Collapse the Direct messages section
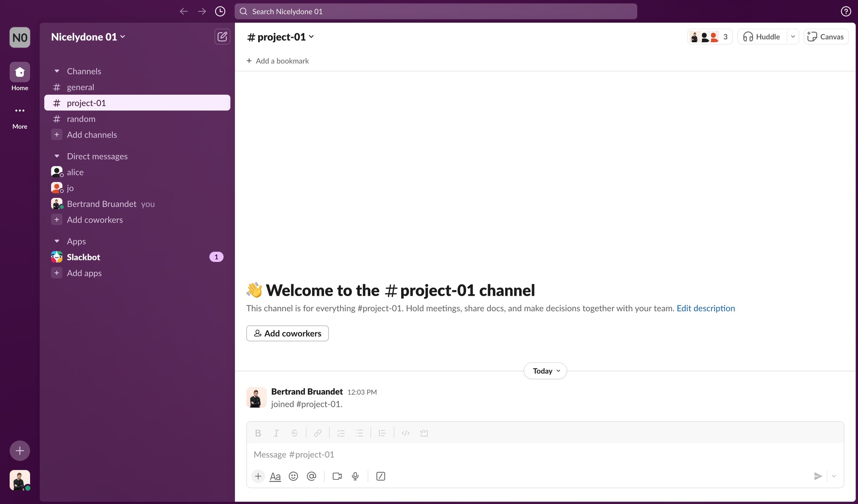Viewport: 858px width, 504px height. click(57, 156)
